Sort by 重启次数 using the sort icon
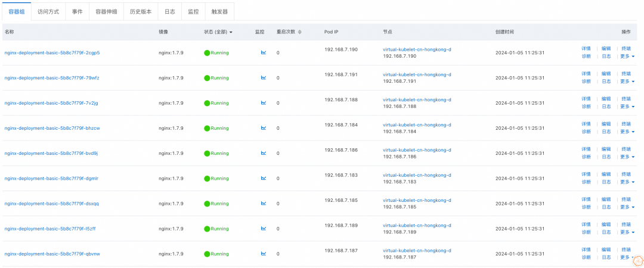 pyautogui.click(x=300, y=32)
